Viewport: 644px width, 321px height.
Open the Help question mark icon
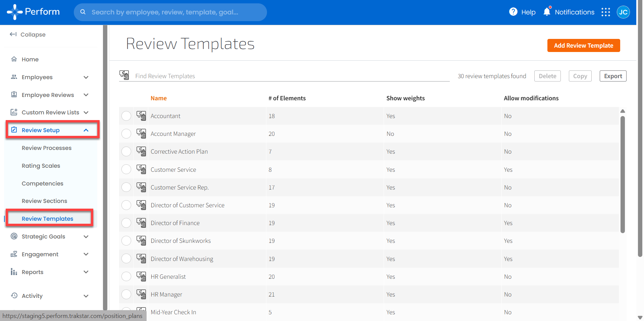point(513,12)
